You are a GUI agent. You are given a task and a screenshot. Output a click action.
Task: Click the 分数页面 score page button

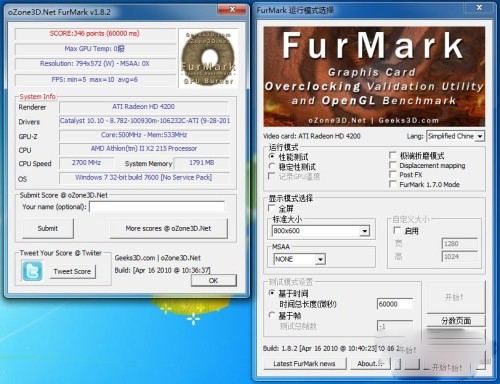(x=456, y=321)
